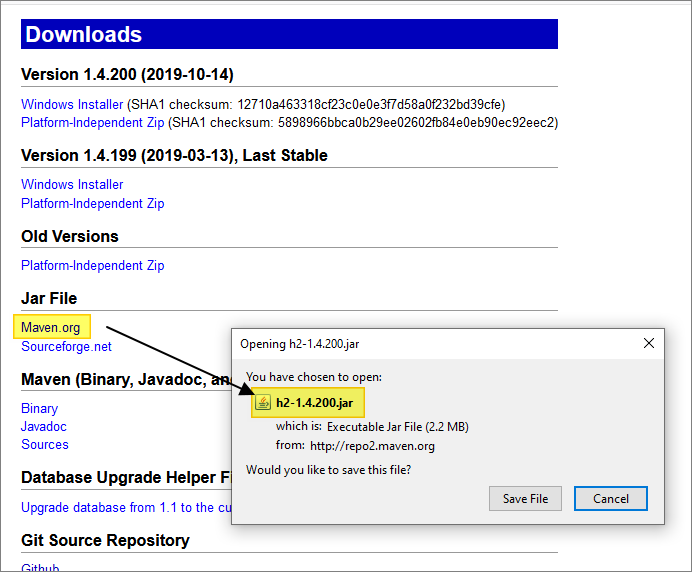Visit the Github source repository link
This screenshot has height=572, width=692.
click(x=40, y=567)
